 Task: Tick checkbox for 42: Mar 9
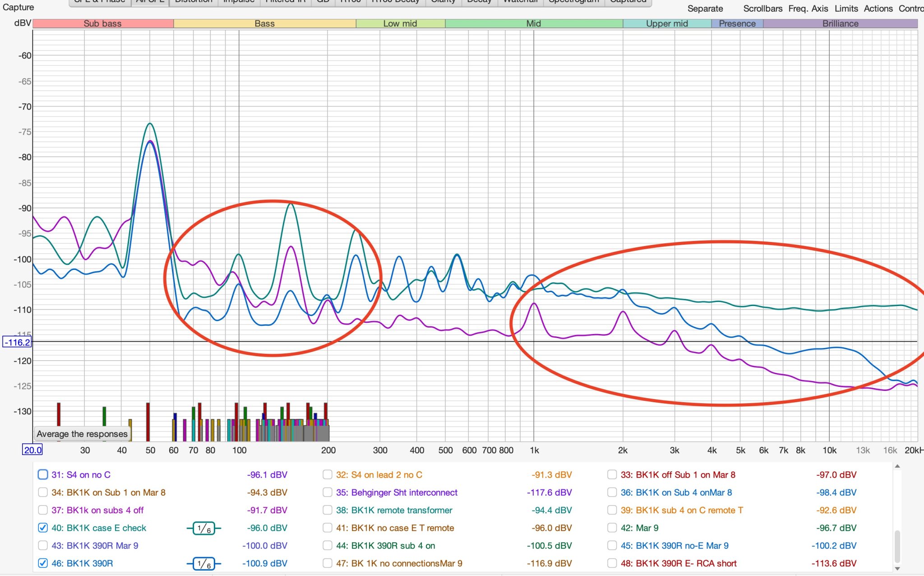pos(612,528)
